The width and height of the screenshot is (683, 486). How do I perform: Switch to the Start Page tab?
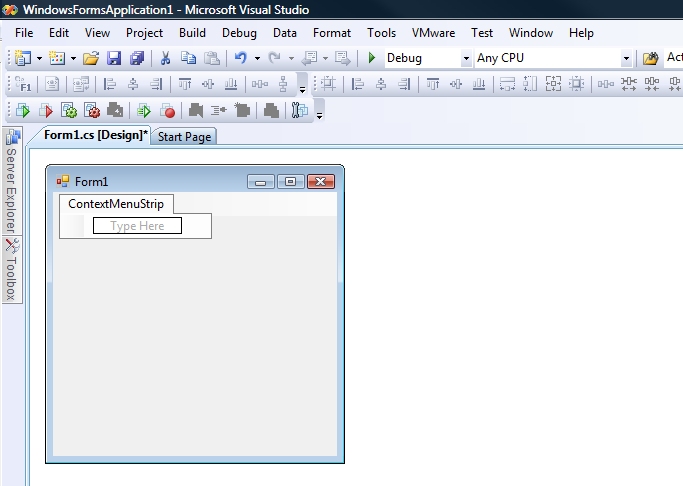click(184, 137)
